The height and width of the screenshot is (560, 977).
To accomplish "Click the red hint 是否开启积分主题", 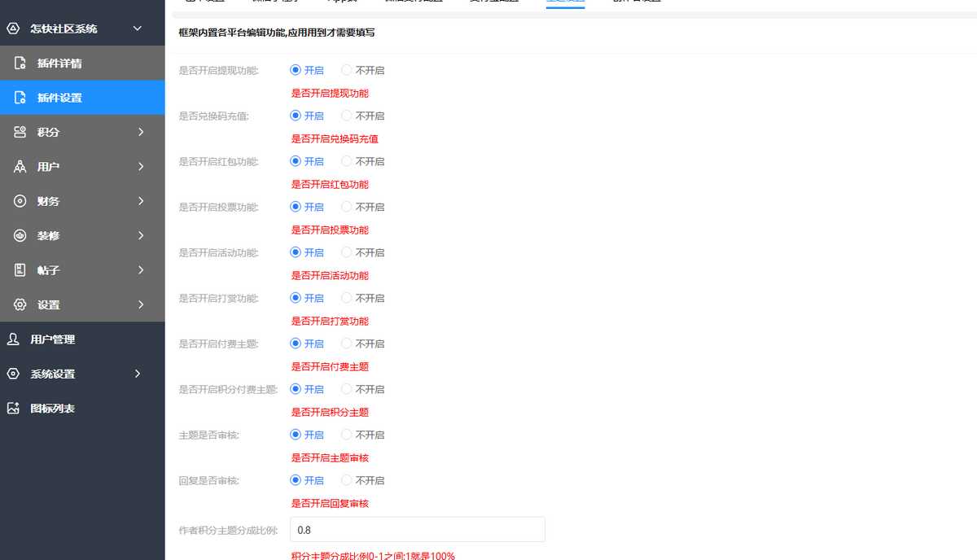I will pyautogui.click(x=330, y=412).
